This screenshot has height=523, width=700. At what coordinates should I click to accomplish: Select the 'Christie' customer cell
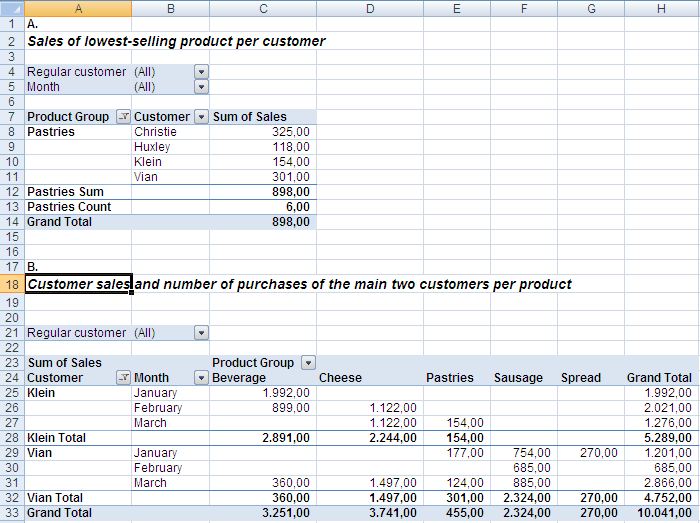point(171,132)
